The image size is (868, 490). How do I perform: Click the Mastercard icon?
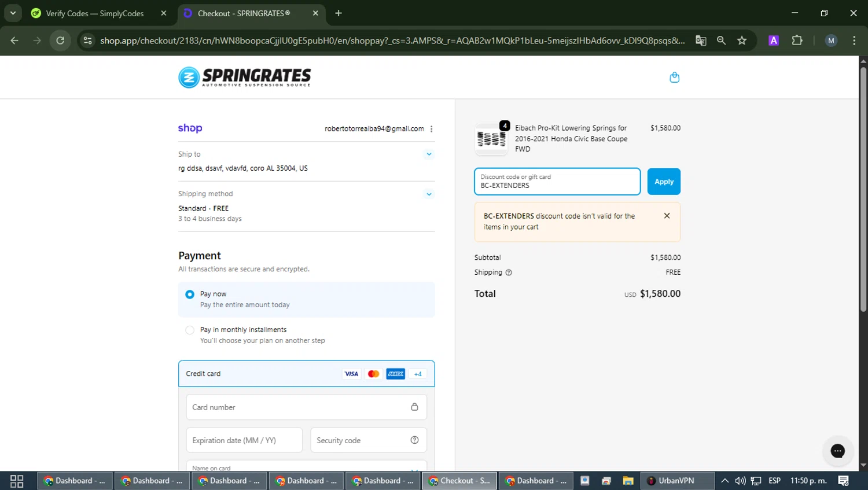click(373, 374)
